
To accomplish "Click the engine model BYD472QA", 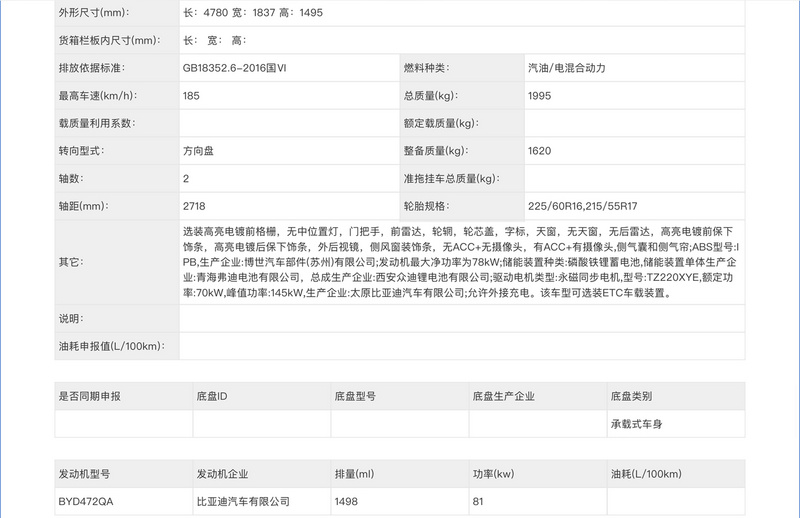I will (86, 501).
